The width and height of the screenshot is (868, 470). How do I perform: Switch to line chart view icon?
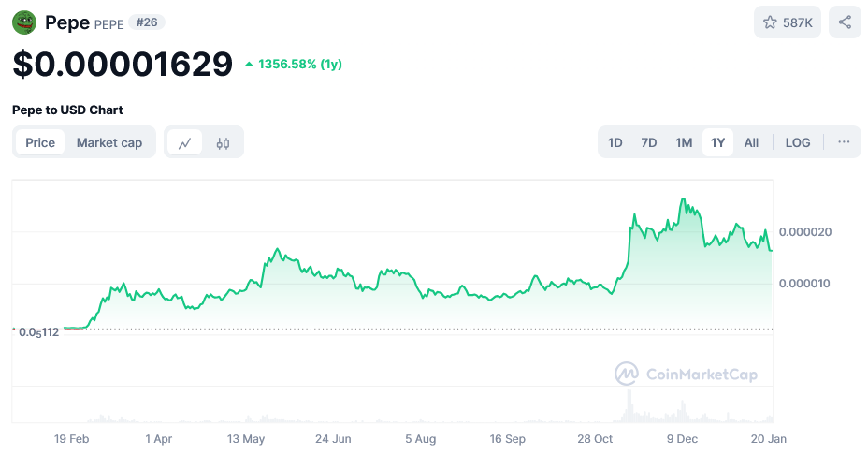click(x=184, y=143)
